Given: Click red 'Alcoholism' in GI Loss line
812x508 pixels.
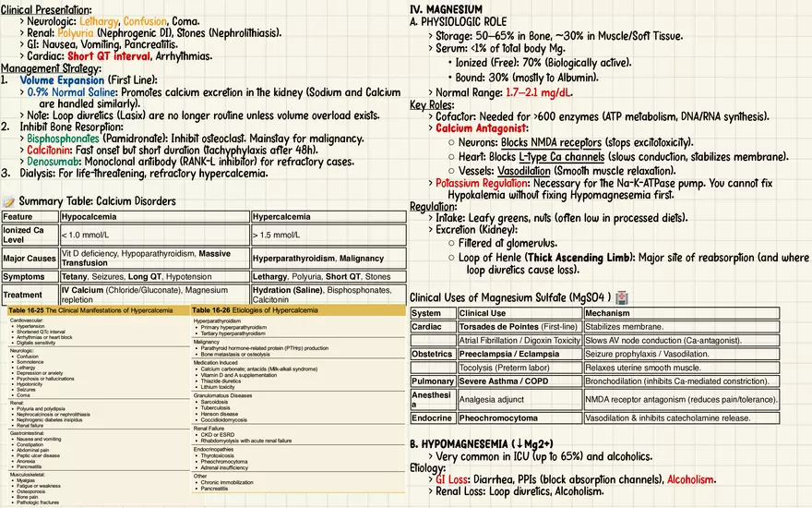Looking at the screenshot, I should [690, 479].
